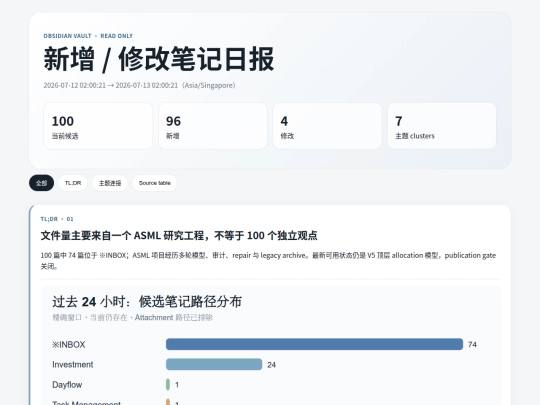This screenshot has height=405, width=540.
Task: Click the Dayflow bar in chart
Action: point(168,384)
